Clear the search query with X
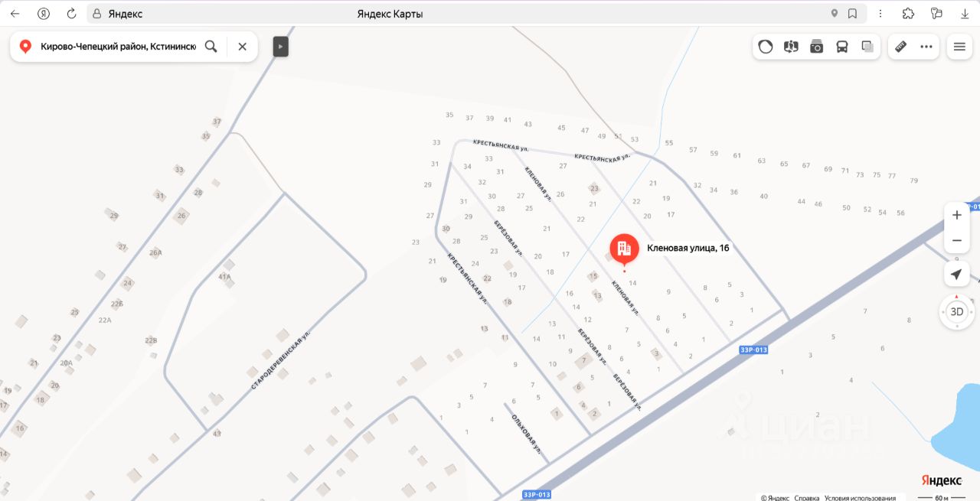This screenshot has height=501, width=980. (x=242, y=47)
